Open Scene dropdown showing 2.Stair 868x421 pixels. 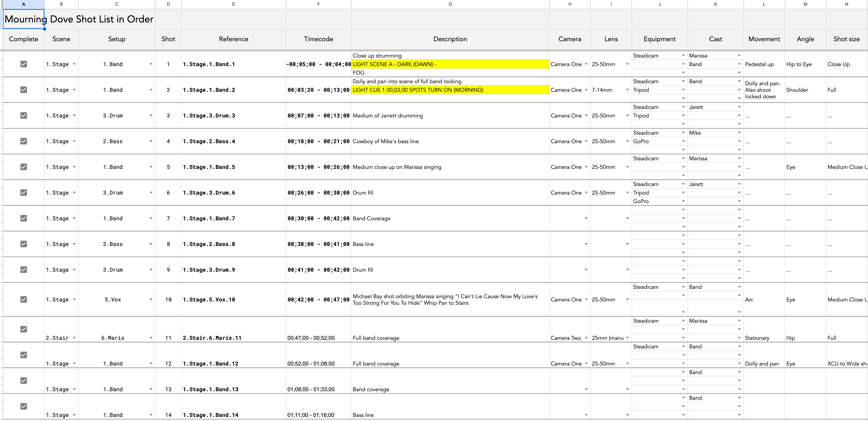[x=74, y=338]
